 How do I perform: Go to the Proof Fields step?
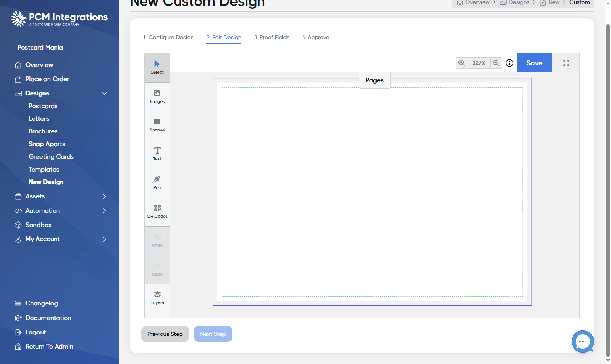click(x=272, y=37)
